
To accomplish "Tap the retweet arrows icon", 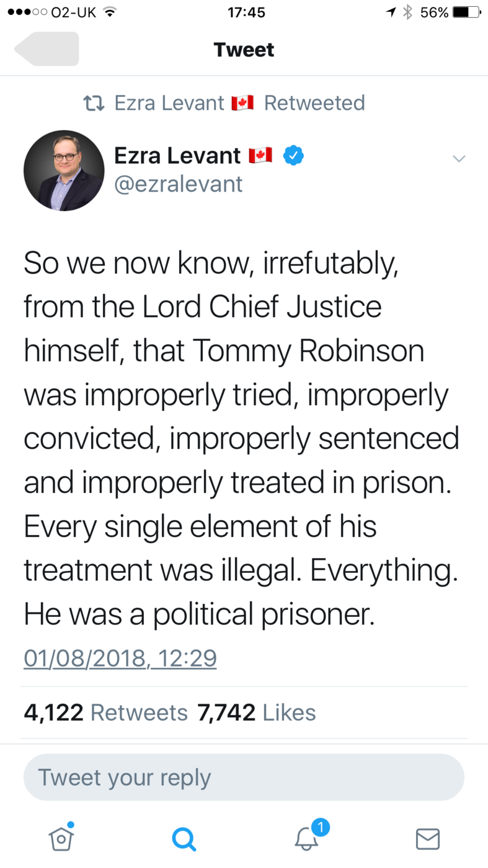I will pos(94,103).
